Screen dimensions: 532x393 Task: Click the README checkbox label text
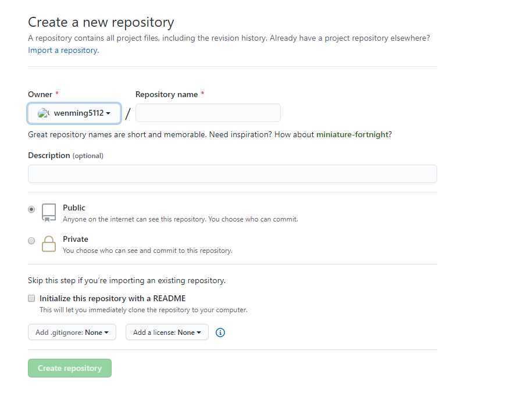click(113, 298)
